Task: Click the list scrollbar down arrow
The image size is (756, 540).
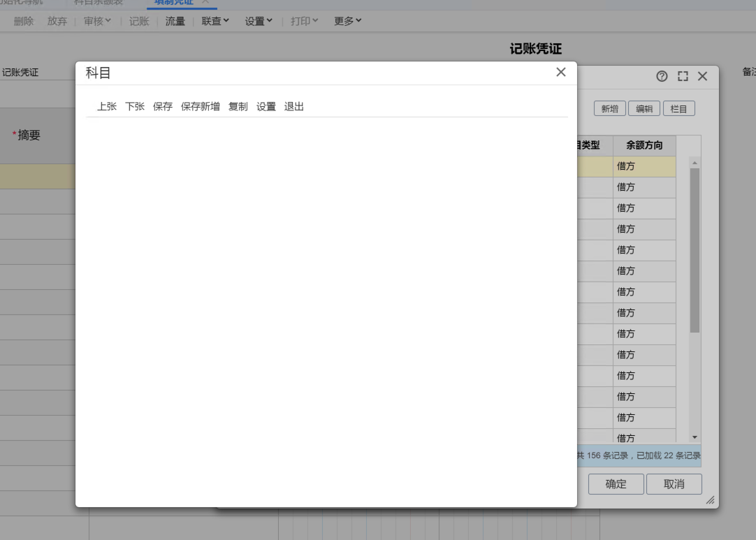Action: [x=695, y=437]
